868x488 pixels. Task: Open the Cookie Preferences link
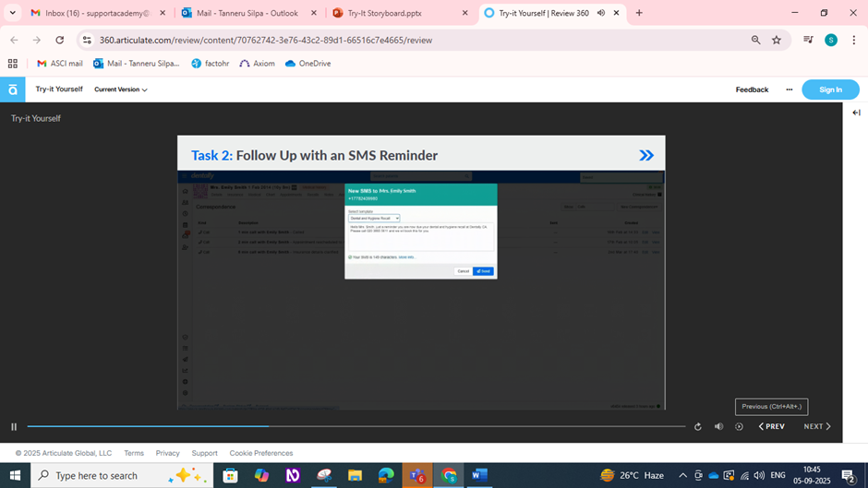click(x=260, y=453)
